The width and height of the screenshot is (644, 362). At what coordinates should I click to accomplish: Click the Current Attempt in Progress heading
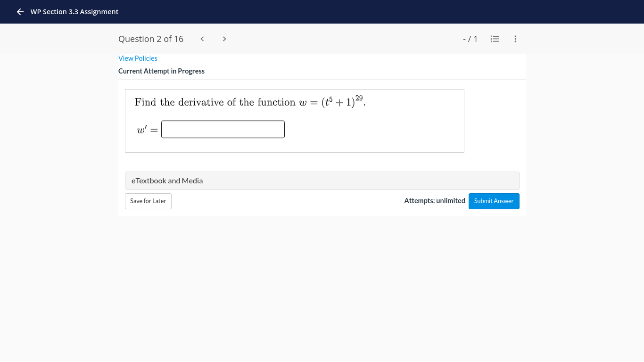coord(161,71)
